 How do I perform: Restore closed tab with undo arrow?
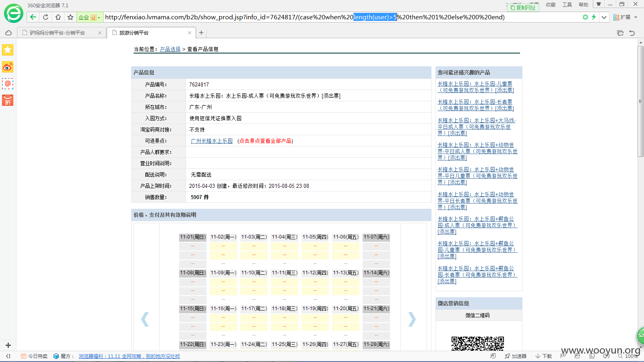632,33
